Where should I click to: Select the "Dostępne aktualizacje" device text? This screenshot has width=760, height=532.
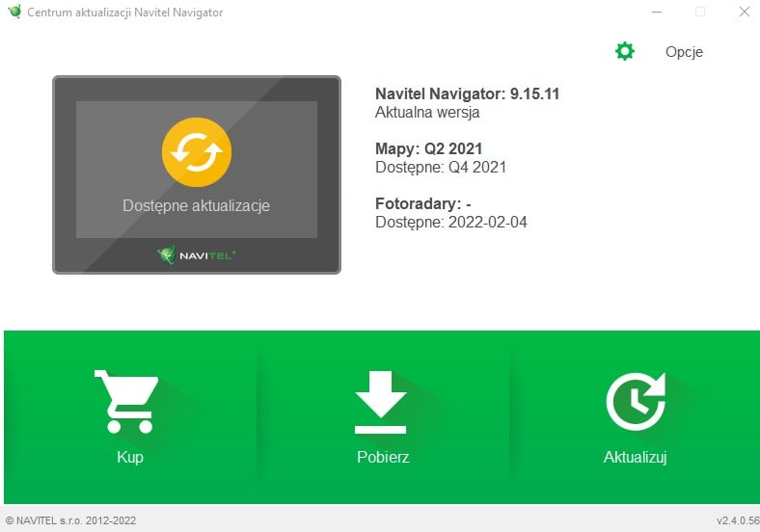coord(197,205)
